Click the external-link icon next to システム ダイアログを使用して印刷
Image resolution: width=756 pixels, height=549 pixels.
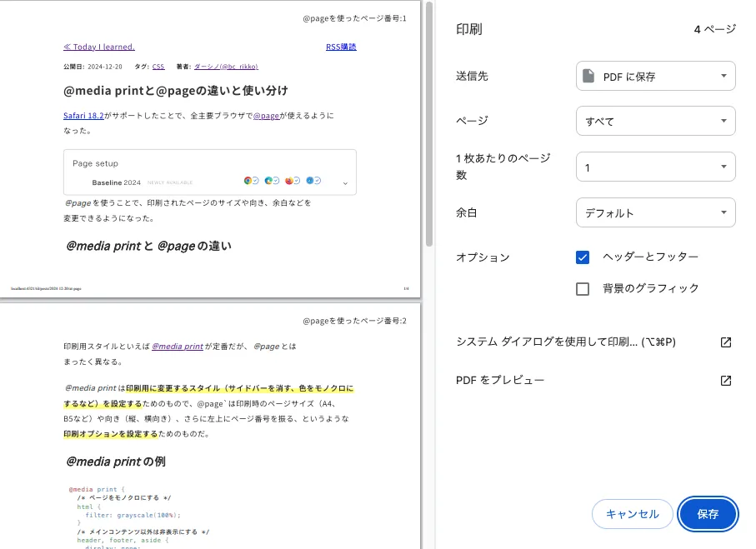pyautogui.click(x=726, y=342)
